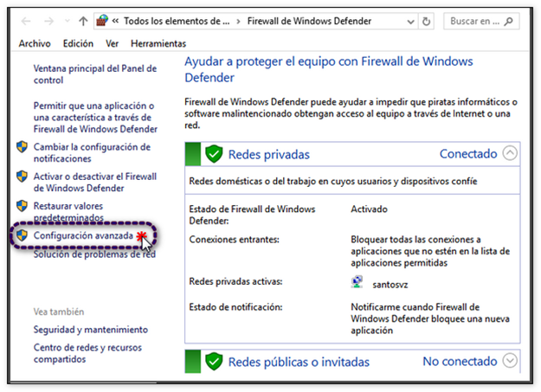Screen dimensions: 541x392
Task: Open 'Centro de redes y recursos compartidos'
Action: tap(87, 353)
